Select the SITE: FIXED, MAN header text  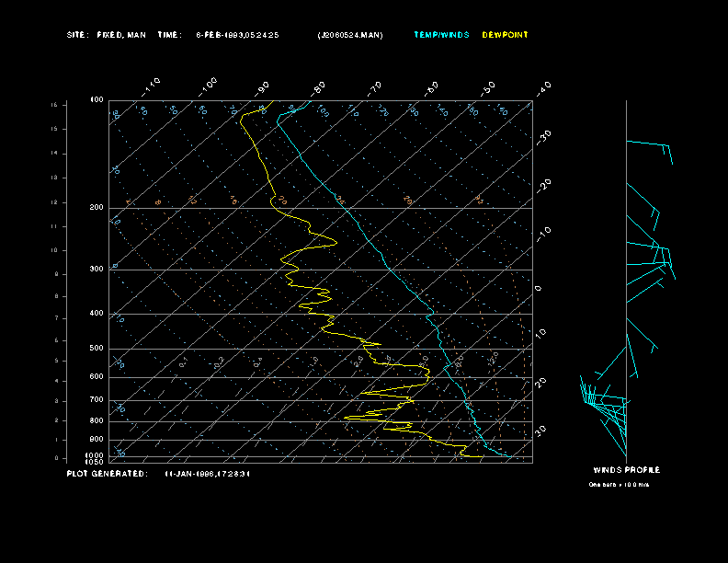point(107,35)
